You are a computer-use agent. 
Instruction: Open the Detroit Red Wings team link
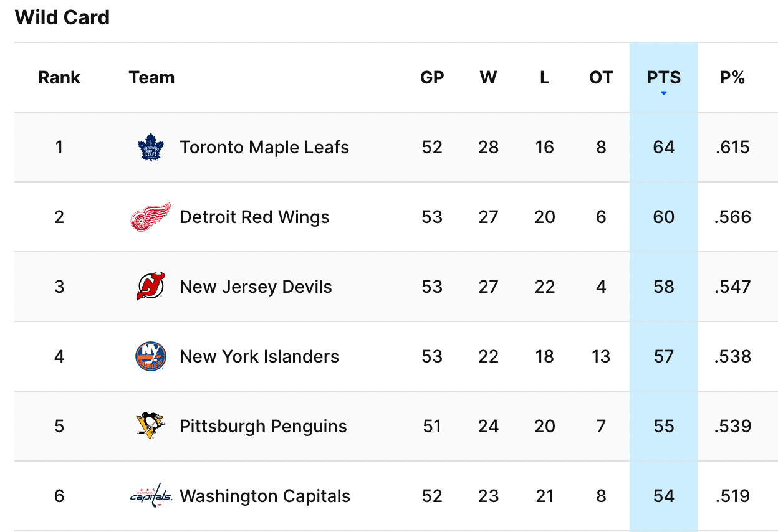(x=254, y=217)
